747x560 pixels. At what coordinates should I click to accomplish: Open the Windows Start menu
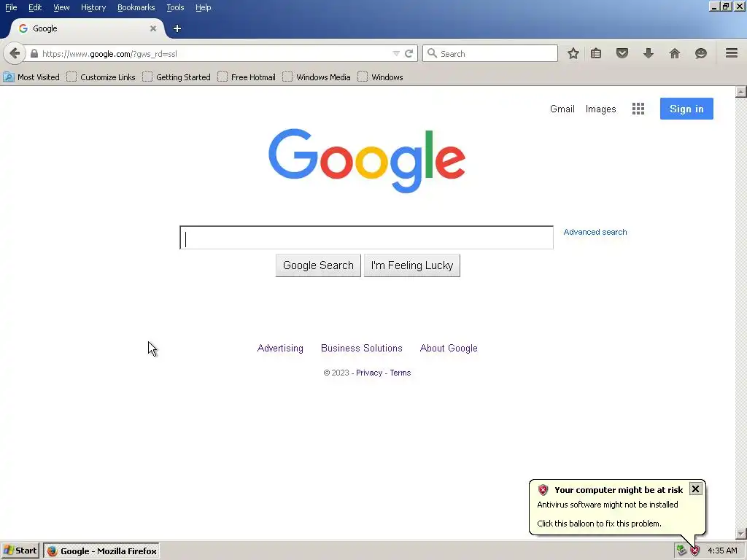[20, 551]
